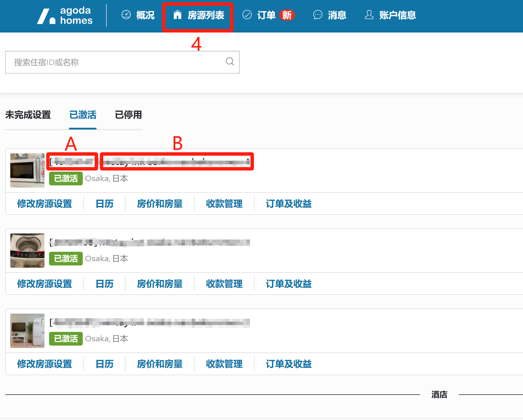Open the 账户信息 menu item
The image size is (523, 420).
[x=398, y=15]
